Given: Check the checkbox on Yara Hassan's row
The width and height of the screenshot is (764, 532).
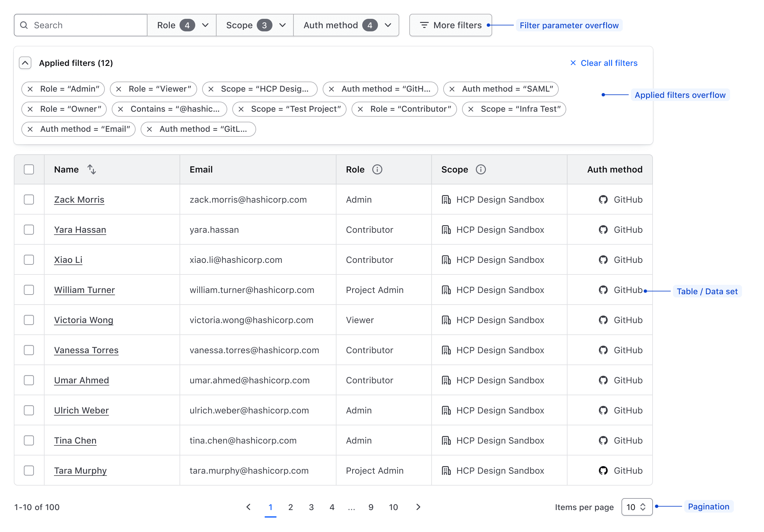Looking at the screenshot, I should (29, 229).
